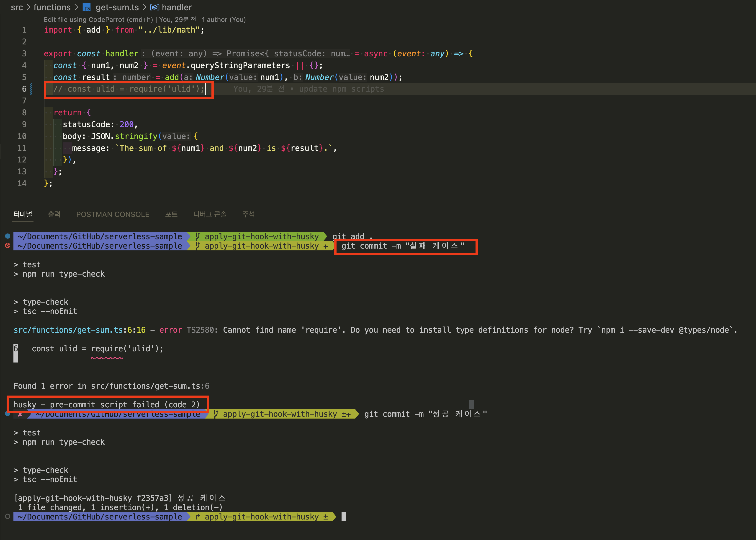Open the POSTMAN CONSOLE tab
Viewport: 756px width, 540px height.
click(x=113, y=214)
